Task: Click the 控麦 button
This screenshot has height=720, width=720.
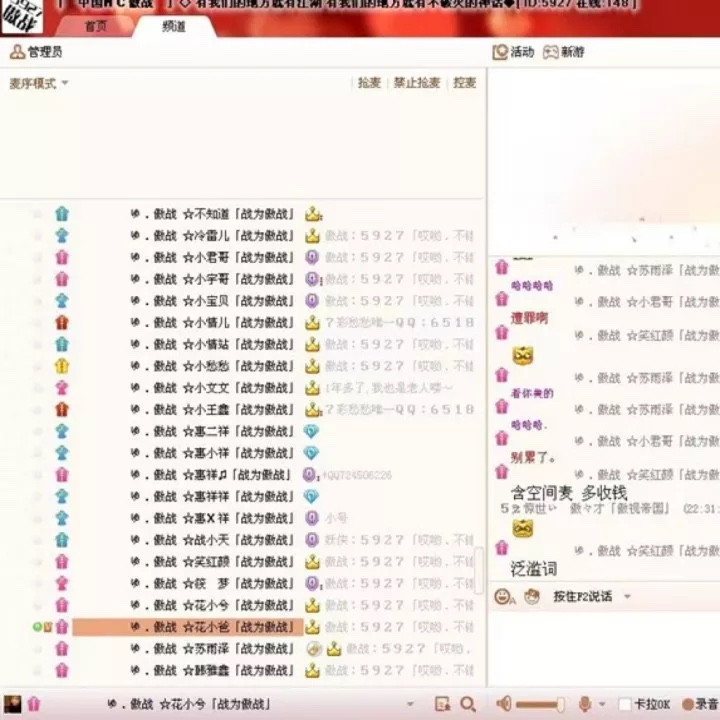Action: [x=464, y=83]
